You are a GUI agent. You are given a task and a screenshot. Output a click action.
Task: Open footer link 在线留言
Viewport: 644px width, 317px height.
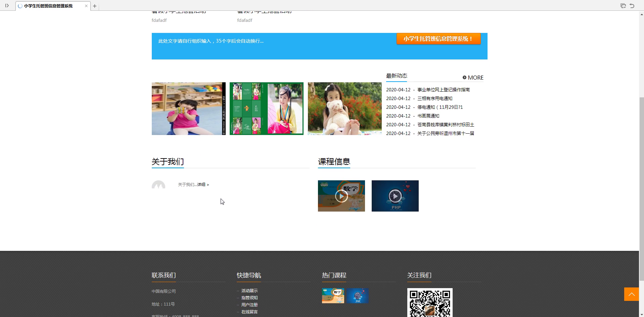point(249,312)
